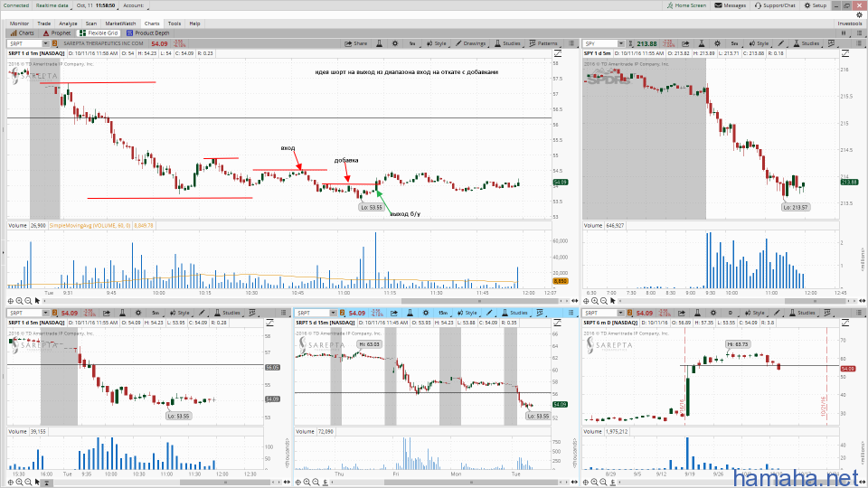Image resolution: width=868 pixels, height=488 pixels.
Task: Open the list menu icon next to grid selector
Action: pos(859,33)
